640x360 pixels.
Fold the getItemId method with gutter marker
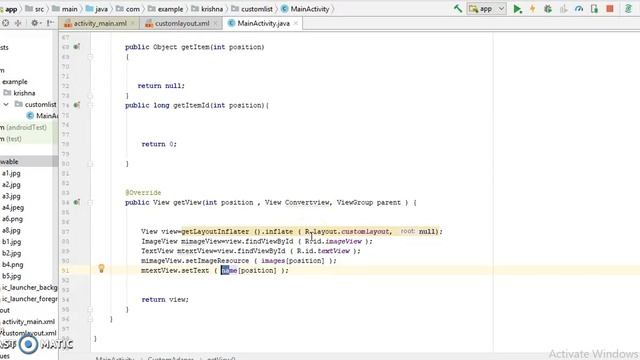coord(90,105)
